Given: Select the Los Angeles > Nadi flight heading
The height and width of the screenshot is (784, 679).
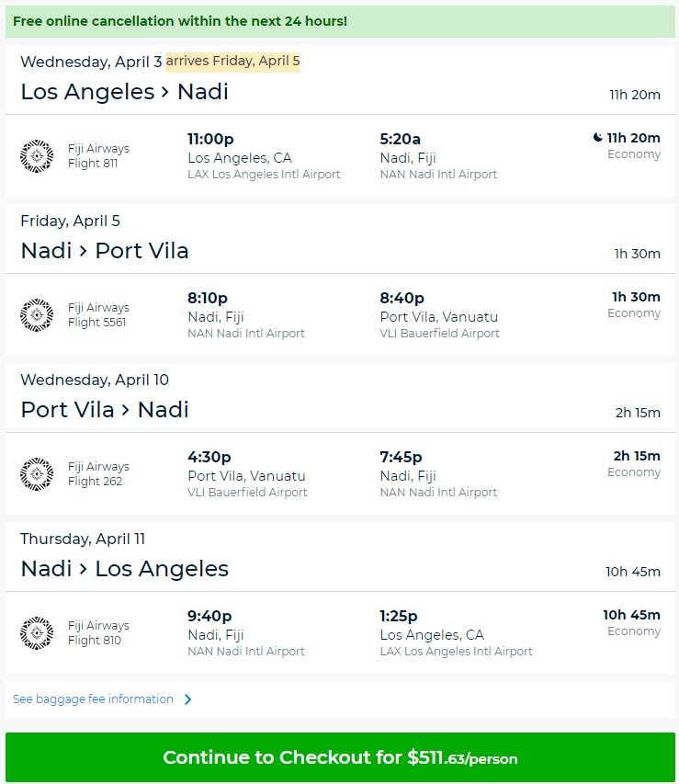Looking at the screenshot, I should 124,92.
